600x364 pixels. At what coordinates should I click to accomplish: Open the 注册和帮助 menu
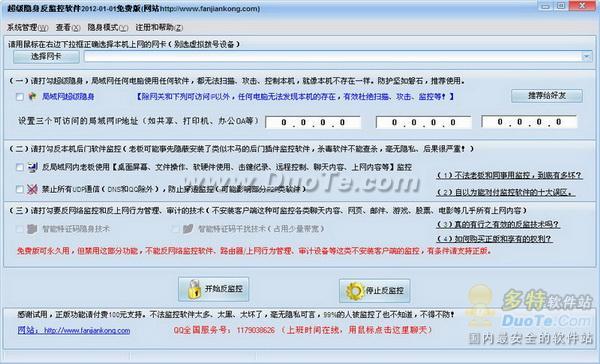[159, 28]
